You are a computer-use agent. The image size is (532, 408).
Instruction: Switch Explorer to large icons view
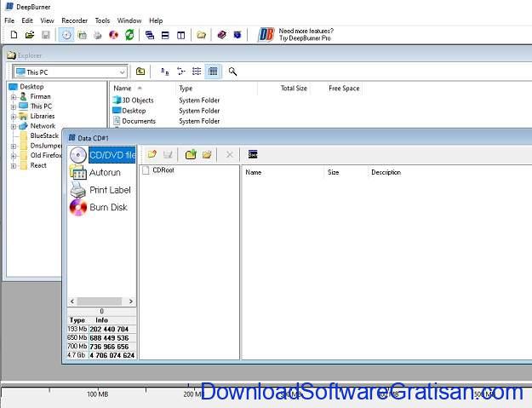coord(165,72)
